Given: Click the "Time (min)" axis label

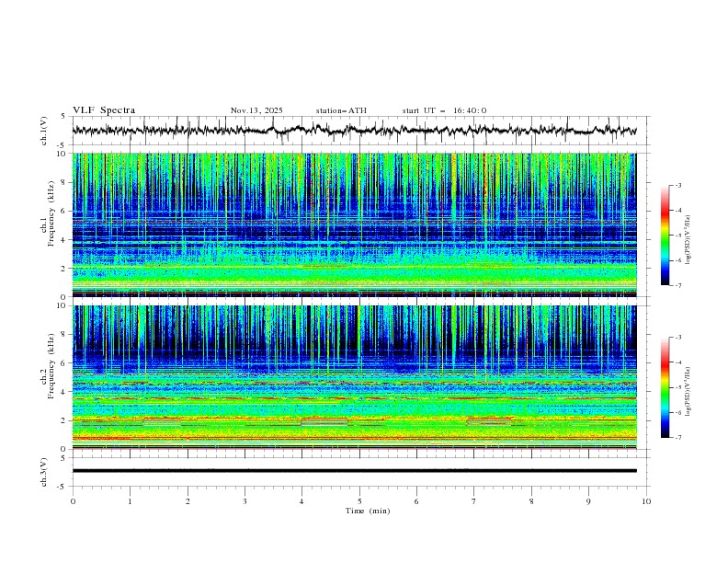Looking at the screenshot, I should click(368, 511).
